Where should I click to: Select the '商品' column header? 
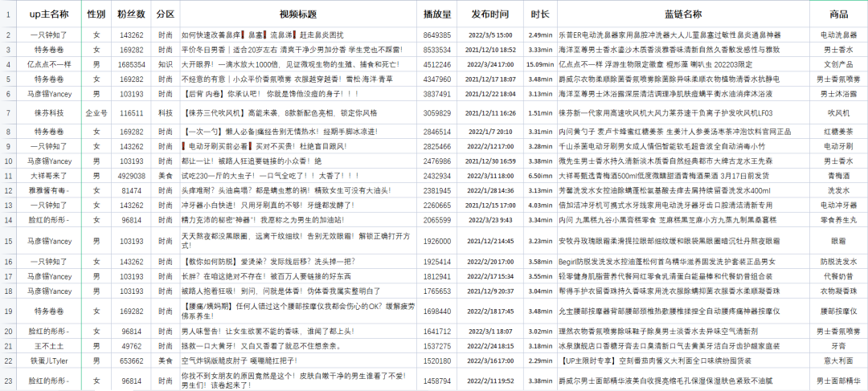click(838, 14)
